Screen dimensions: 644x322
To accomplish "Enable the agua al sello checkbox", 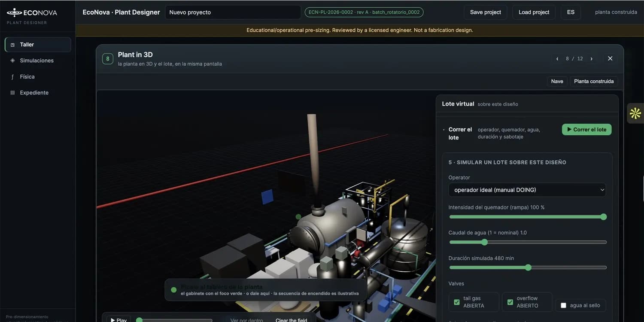I will click(x=563, y=305).
